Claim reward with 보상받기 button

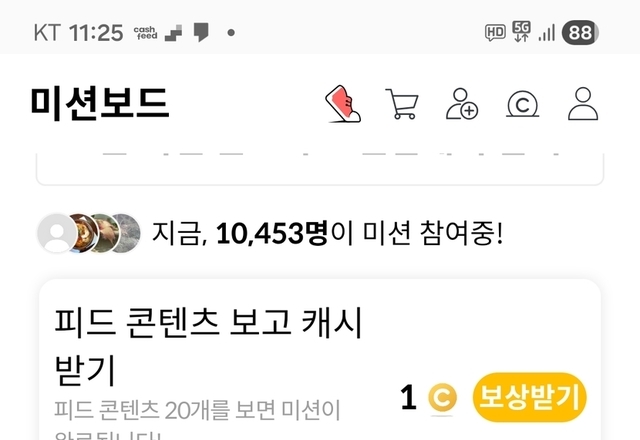tap(529, 397)
